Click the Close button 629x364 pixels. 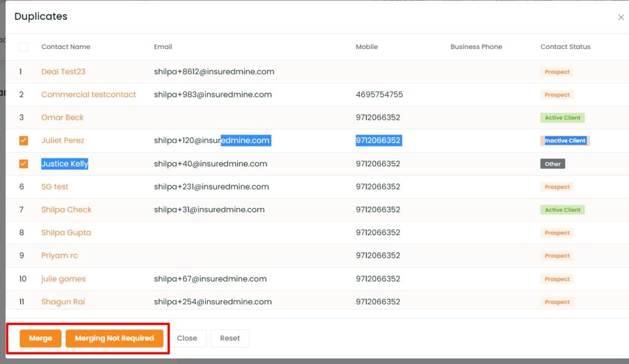[x=187, y=338]
